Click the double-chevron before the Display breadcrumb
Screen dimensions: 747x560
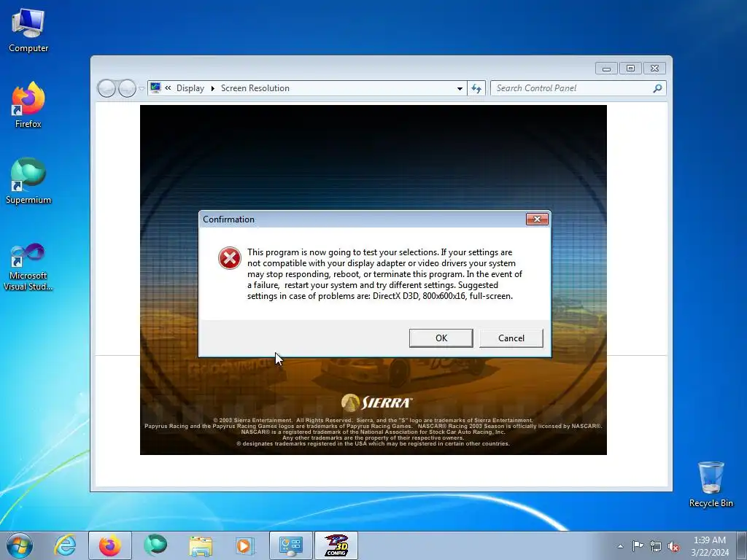coord(168,87)
